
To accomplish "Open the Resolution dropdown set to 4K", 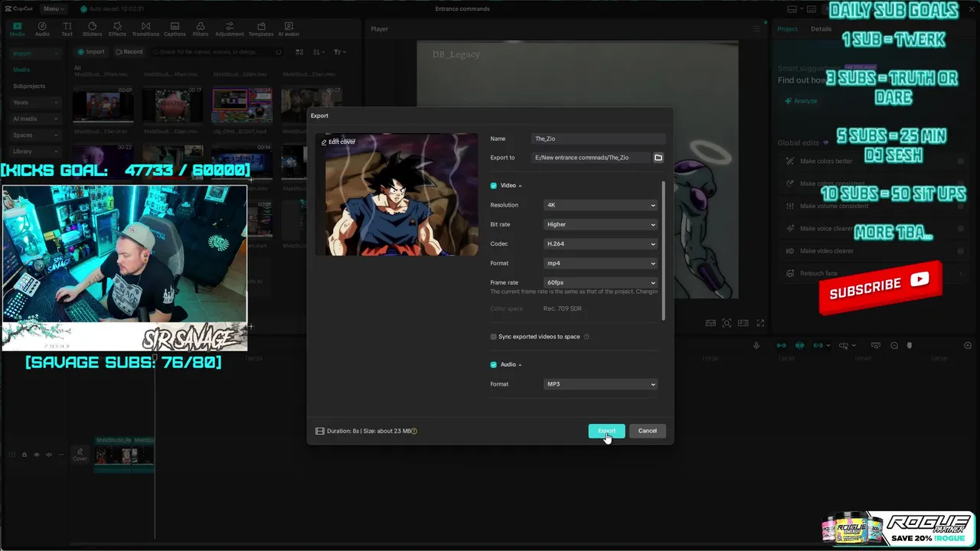I will click(x=601, y=205).
